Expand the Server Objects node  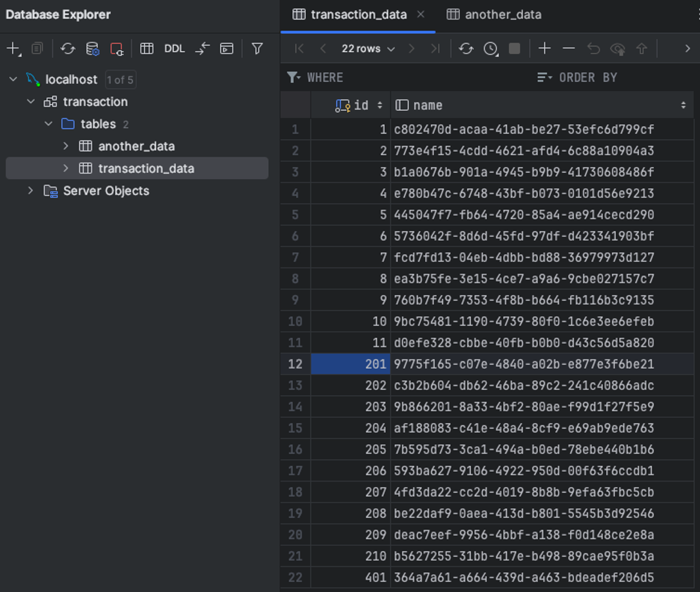click(31, 191)
